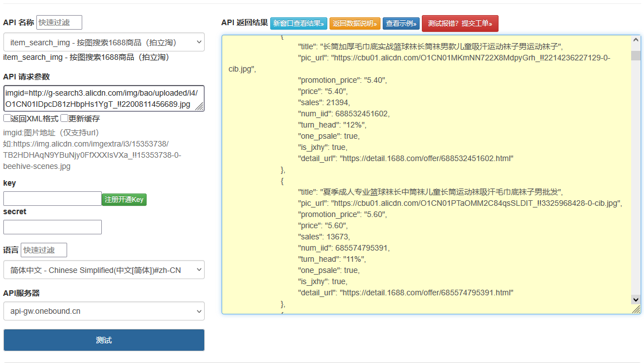Click the yellow 查看示例 button
This screenshot has height=363, width=644.
pos(401,23)
